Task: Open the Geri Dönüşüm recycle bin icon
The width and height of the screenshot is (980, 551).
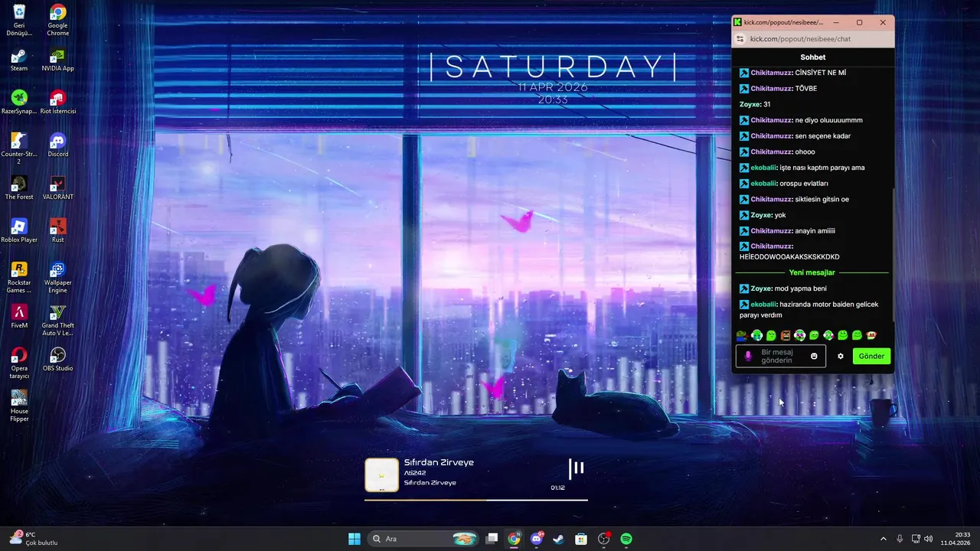Action: pyautogui.click(x=19, y=20)
